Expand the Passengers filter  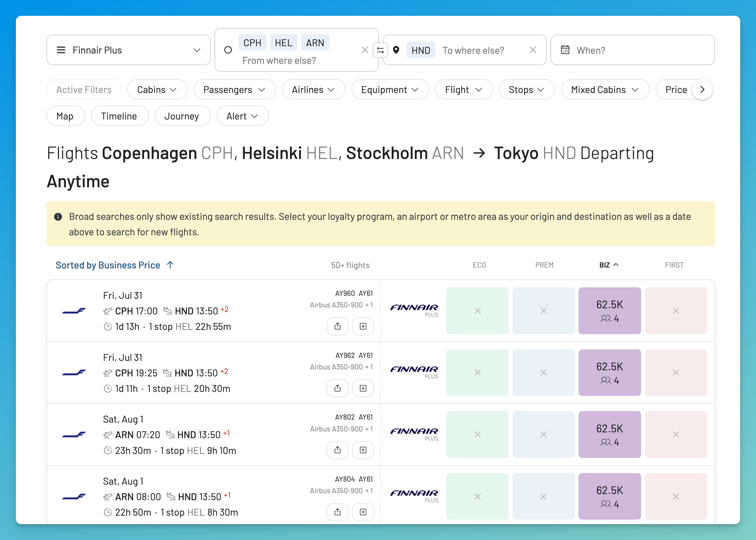click(x=235, y=89)
